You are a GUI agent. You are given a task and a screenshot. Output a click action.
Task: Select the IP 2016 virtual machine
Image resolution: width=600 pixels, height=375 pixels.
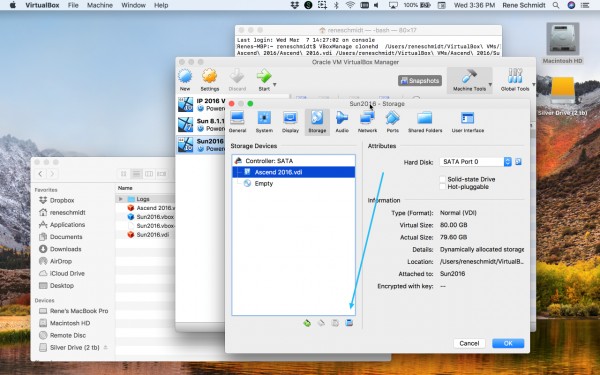(201, 104)
